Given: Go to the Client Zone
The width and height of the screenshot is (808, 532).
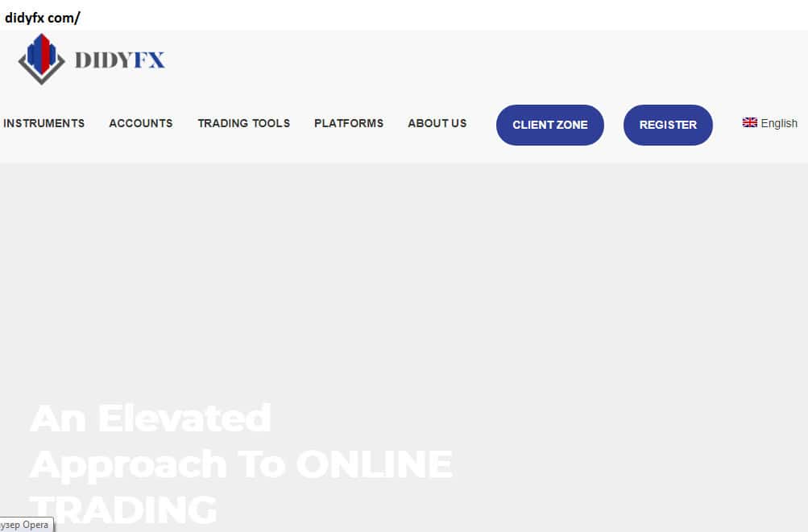Looking at the screenshot, I should tap(550, 125).
